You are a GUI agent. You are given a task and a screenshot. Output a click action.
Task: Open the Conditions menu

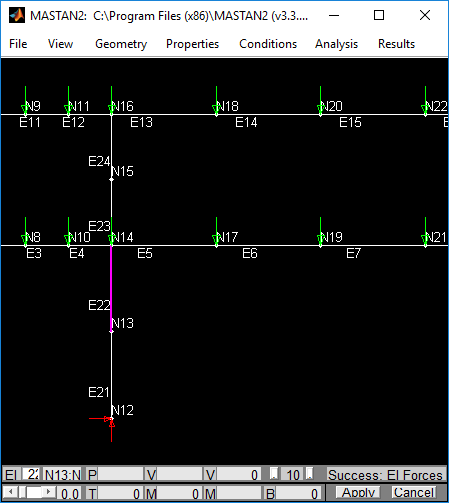[268, 44]
